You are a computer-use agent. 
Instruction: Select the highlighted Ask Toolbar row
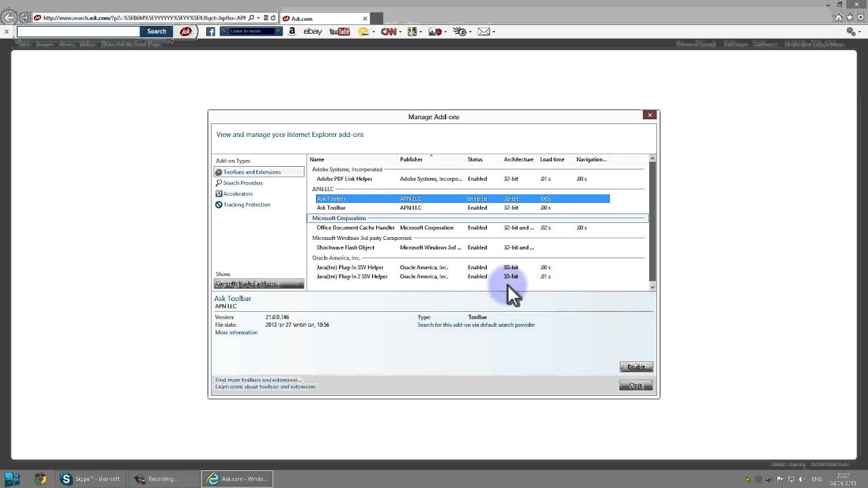[x=462, y=199]
